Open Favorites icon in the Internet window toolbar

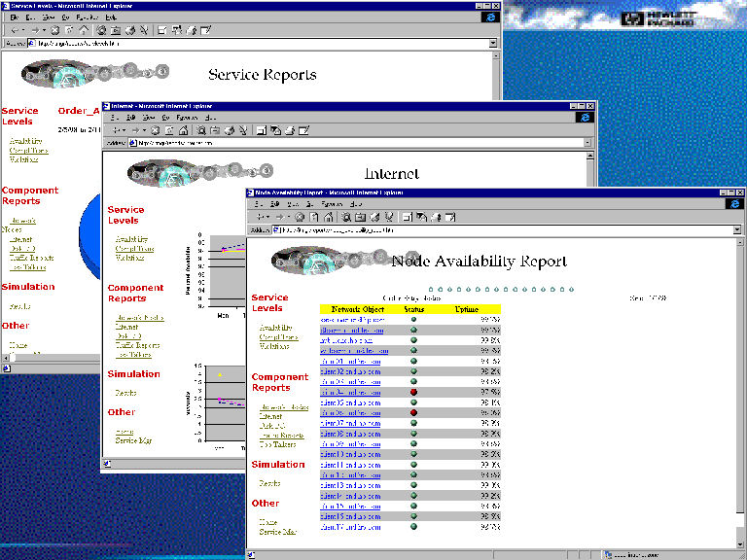pos(214,130)
